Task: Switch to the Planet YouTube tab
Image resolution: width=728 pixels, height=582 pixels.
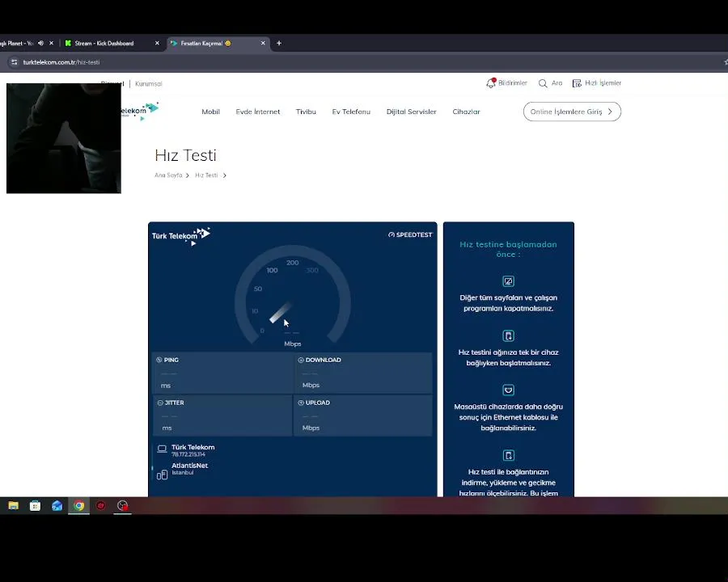Action: point(16,43)
